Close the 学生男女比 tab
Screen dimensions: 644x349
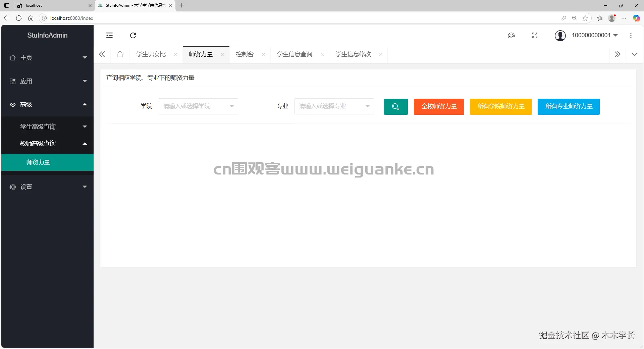[176, 54]
